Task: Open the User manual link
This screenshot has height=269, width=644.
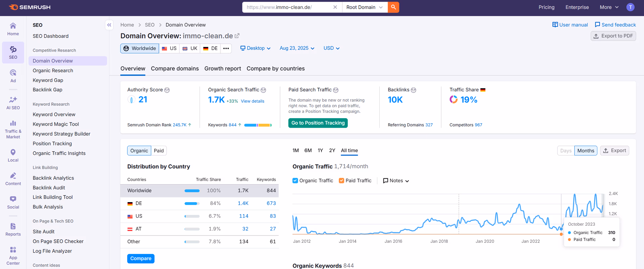Action: point(570,25)
